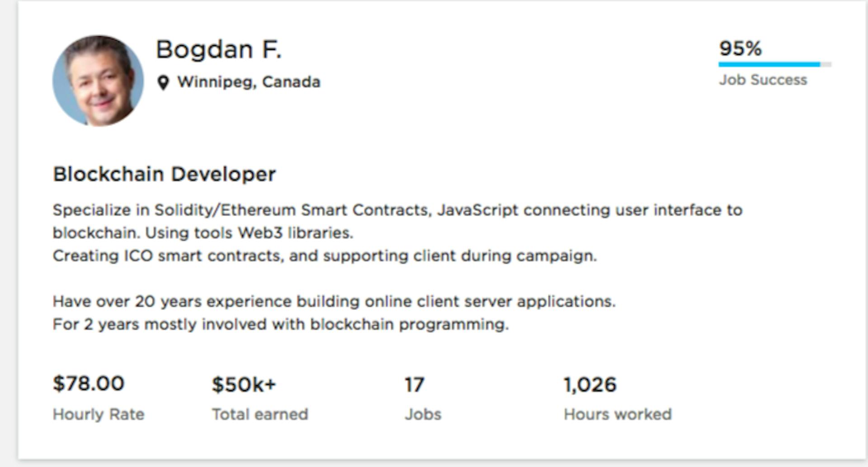Open Bogdan F.'s profile photo
Image resolution: width=868 pixels, height=467 pixels.
[x=98, y=81]
